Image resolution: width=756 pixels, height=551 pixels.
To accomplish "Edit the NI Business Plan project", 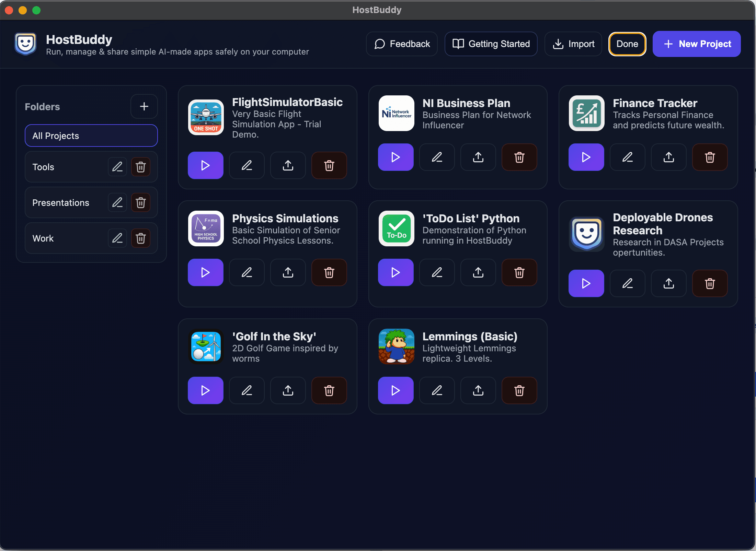I will pyautogui.click(x=437, y=157).
